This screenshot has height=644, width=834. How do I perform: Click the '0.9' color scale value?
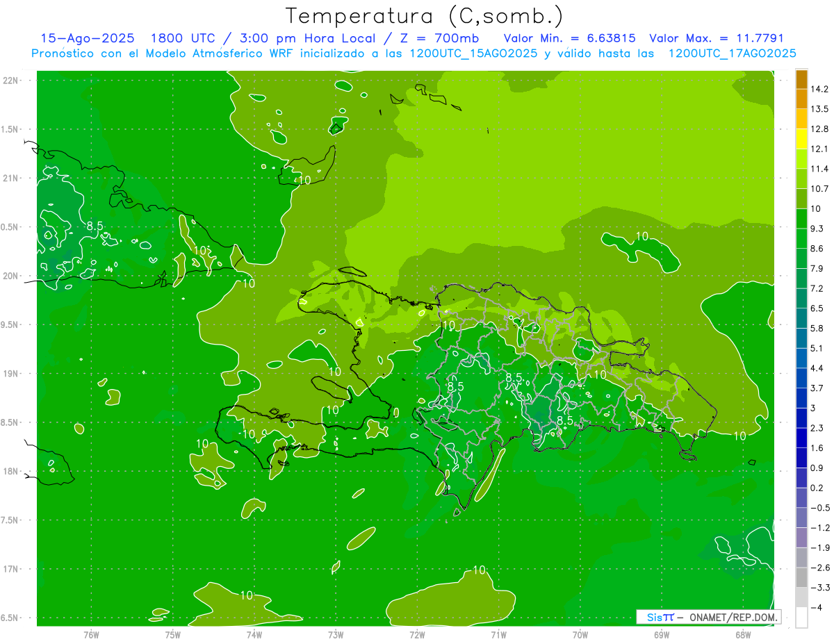pyautogui.click(x=817, y=468)
